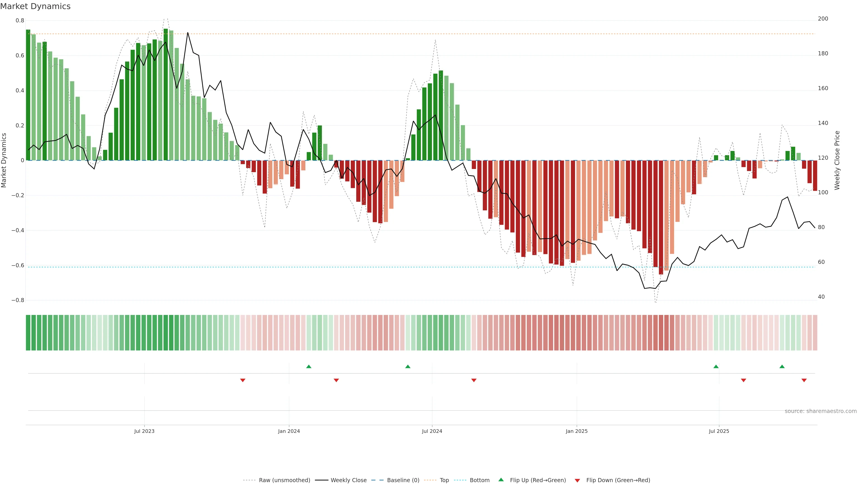Click the first green flip-up triangle after Jan 2024
This screenshot has height=488, width=868.
tap(309, 366)
